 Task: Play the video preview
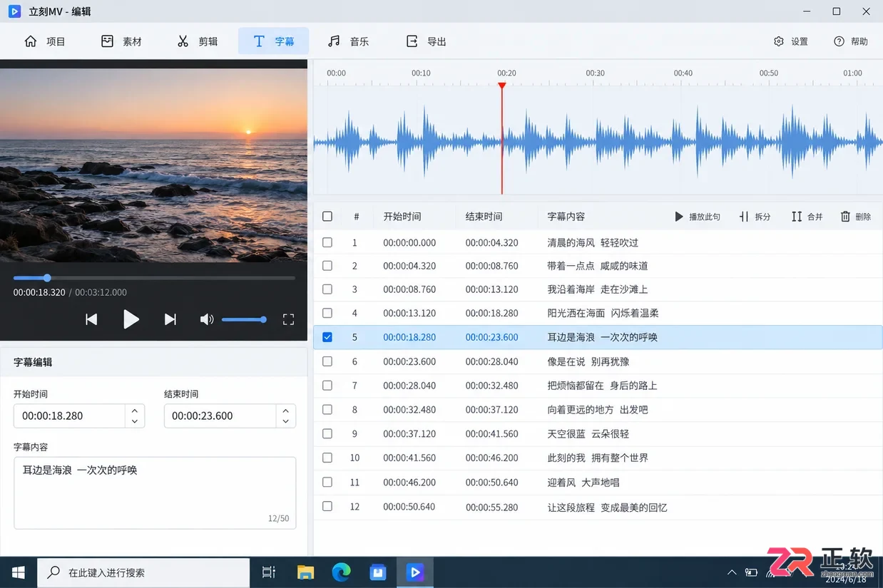[131, 319]
